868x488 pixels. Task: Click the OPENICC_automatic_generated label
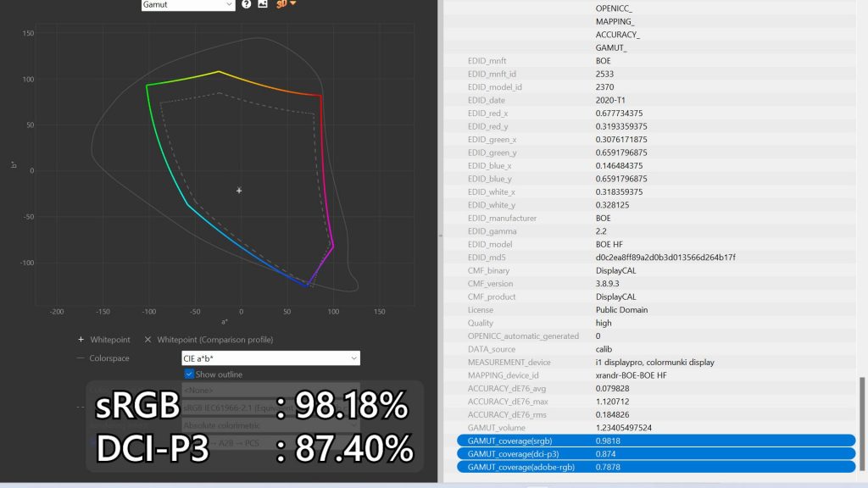tap(523, 335)
